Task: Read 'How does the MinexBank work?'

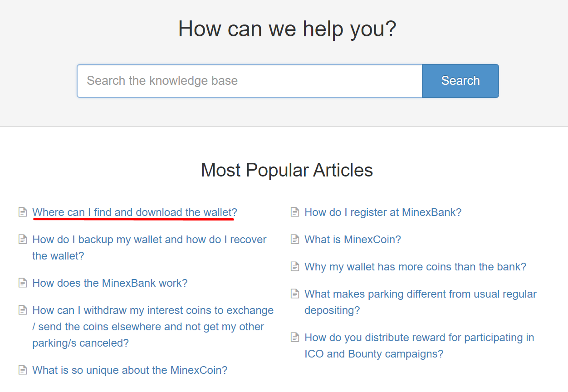Action: click(x=110, y=283)
